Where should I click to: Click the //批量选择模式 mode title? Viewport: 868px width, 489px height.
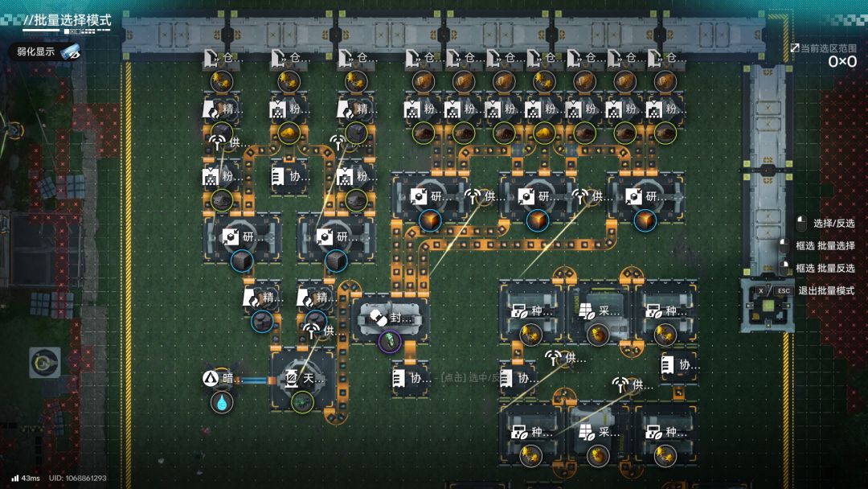[x=68, y=20]
